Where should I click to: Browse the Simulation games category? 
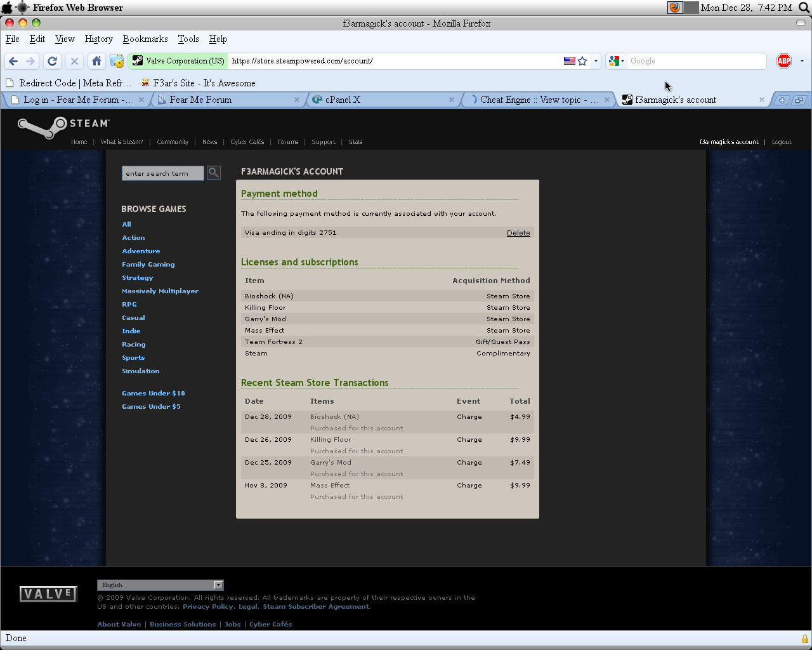pyautogui.click(x=141, y=371)
